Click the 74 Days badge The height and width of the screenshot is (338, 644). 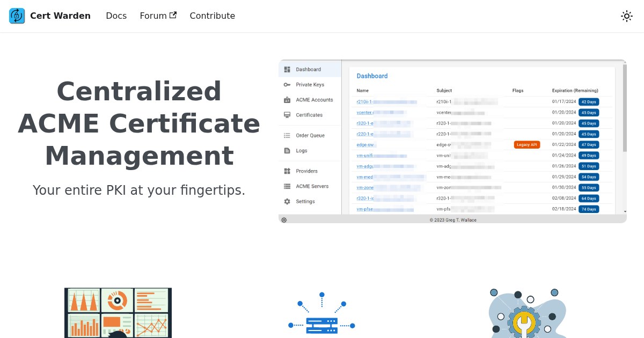tap(589, 209)
